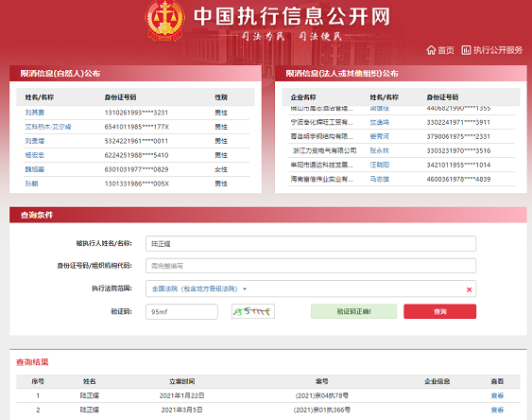This screenshot has height=420, width=532.
Task: Click the 中国执行信息公开网 site title
Action: [292, 16]
